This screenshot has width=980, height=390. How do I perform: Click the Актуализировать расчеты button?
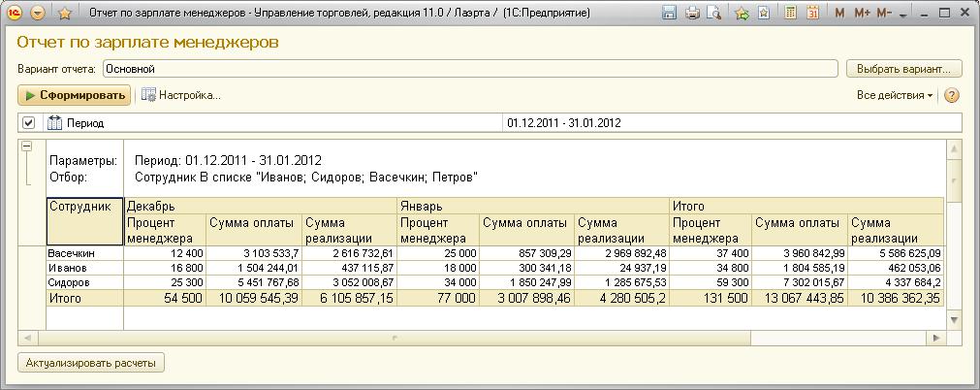tap(91, 363)
